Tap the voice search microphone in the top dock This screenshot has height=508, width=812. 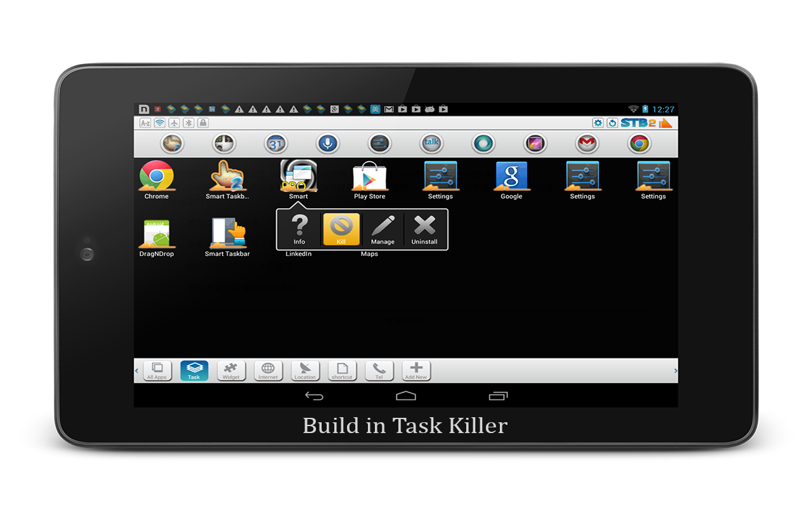point(327,143)
